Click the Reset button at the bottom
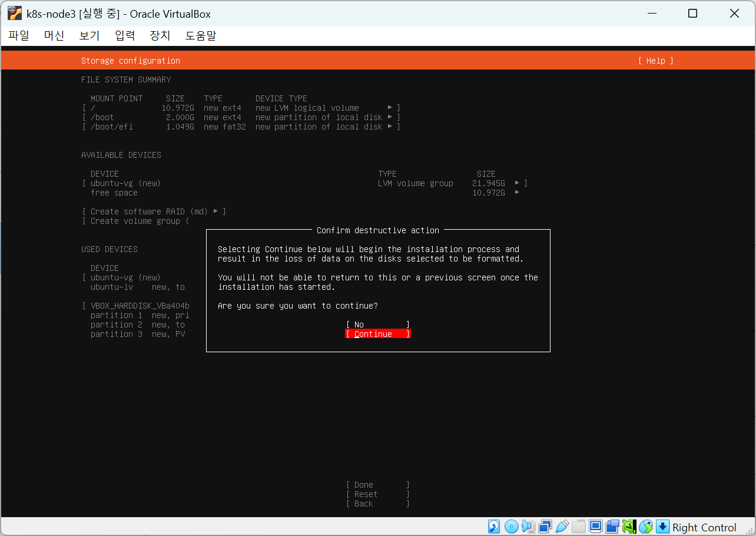The width and height of the screenshot is (756, 536). [x=377, y=494]
